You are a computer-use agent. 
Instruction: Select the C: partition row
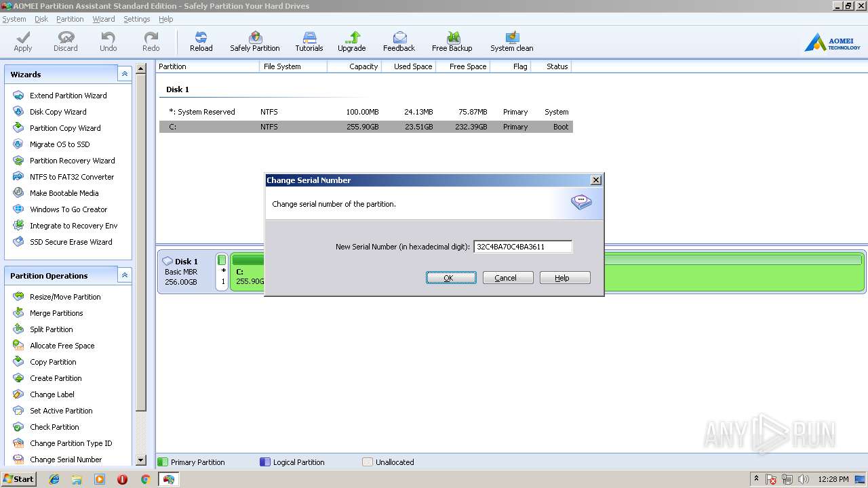click(x=366, y=127)
